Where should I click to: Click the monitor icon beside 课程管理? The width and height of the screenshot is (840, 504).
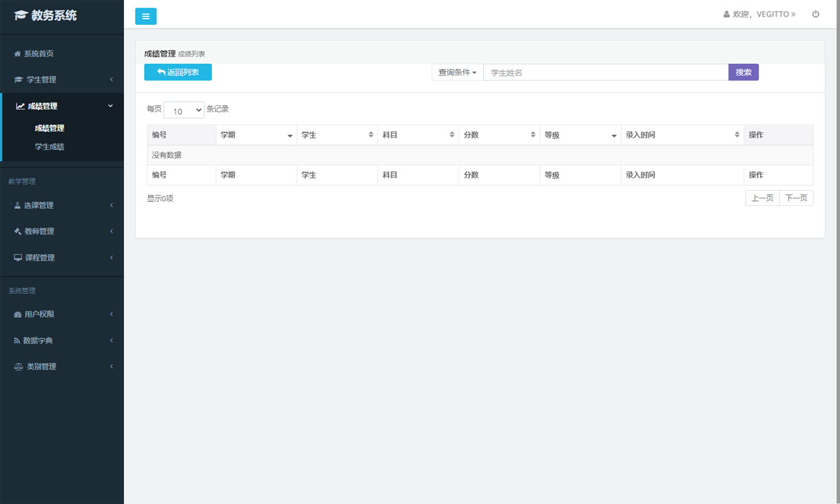(18, 258)
